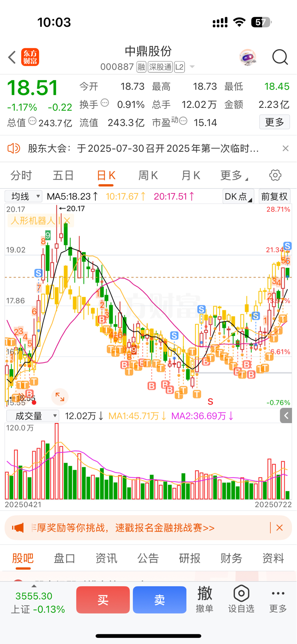Open the DK点 selector
The height and width of the screenshot is (644, 297).
tap(238, 196)
